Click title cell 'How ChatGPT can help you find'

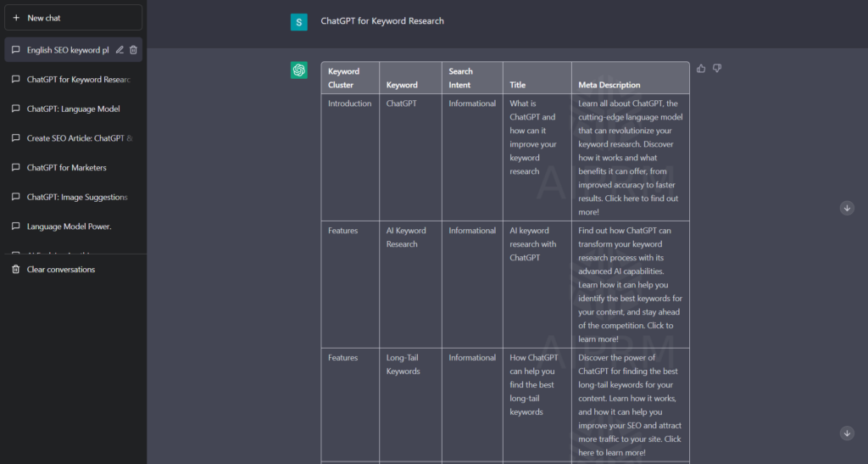537,405
